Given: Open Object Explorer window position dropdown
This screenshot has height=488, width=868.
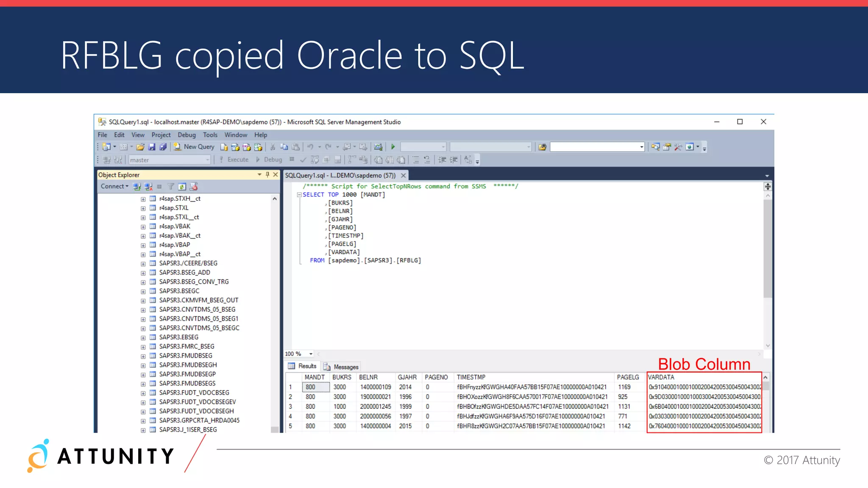Looking at the screenshot, I should pyautogui.click(x=259, y=175).
